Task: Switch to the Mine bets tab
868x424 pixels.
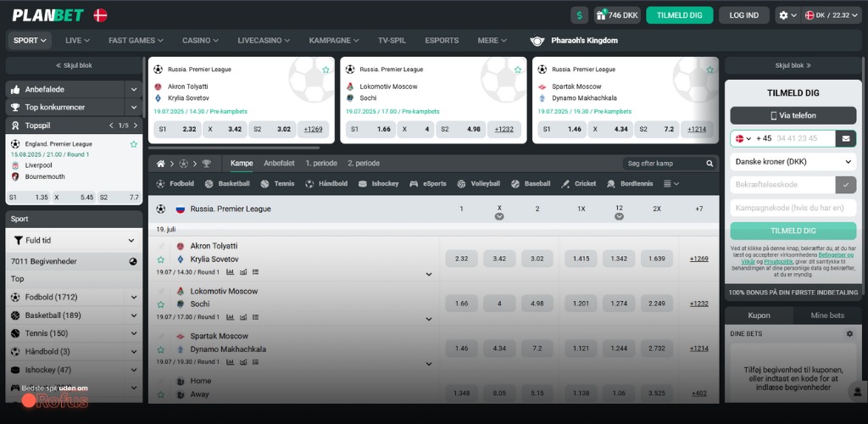Action: coord(827,315)
